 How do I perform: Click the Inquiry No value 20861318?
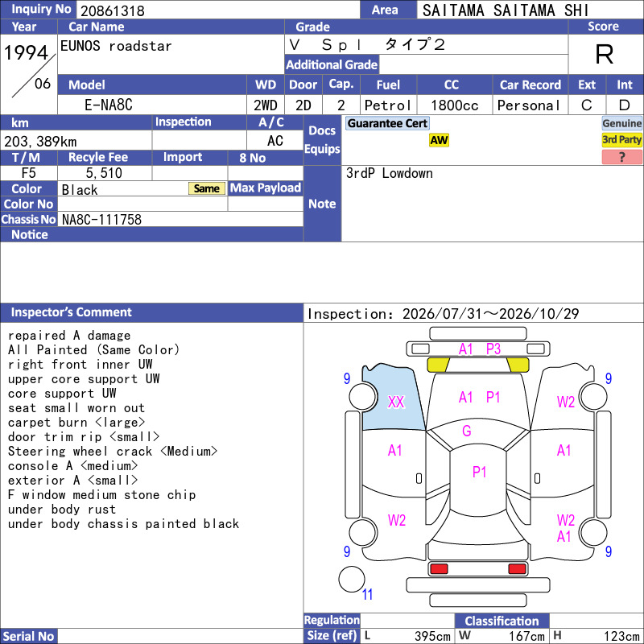(113, 10)
